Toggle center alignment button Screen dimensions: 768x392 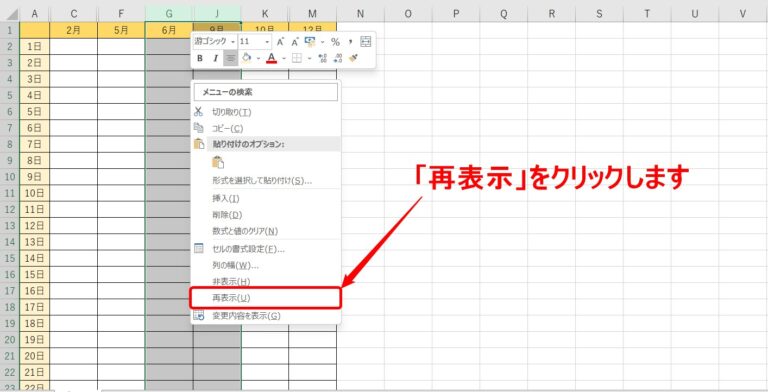[x=231, y=58]
